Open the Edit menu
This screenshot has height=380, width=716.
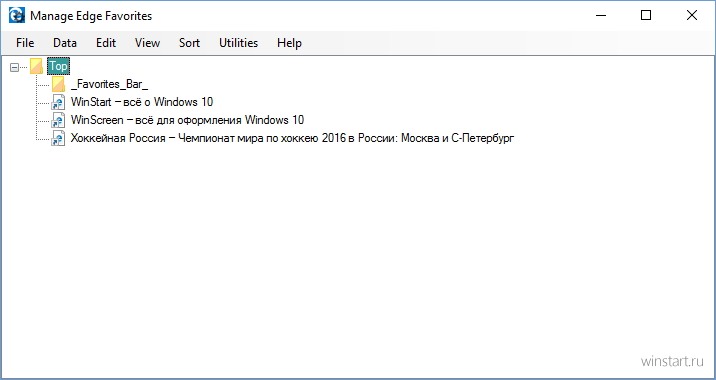(x=106, y=43)
